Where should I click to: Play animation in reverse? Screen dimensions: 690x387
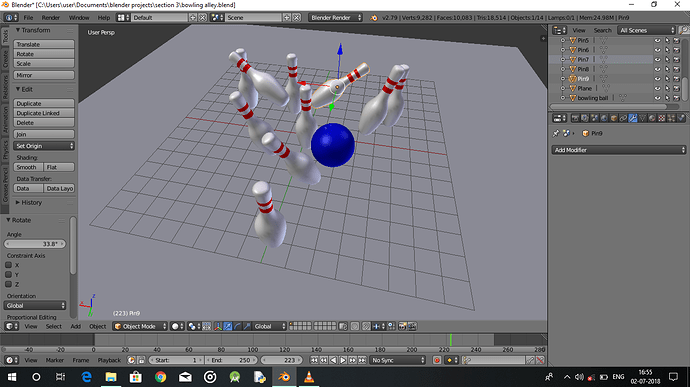333,360
